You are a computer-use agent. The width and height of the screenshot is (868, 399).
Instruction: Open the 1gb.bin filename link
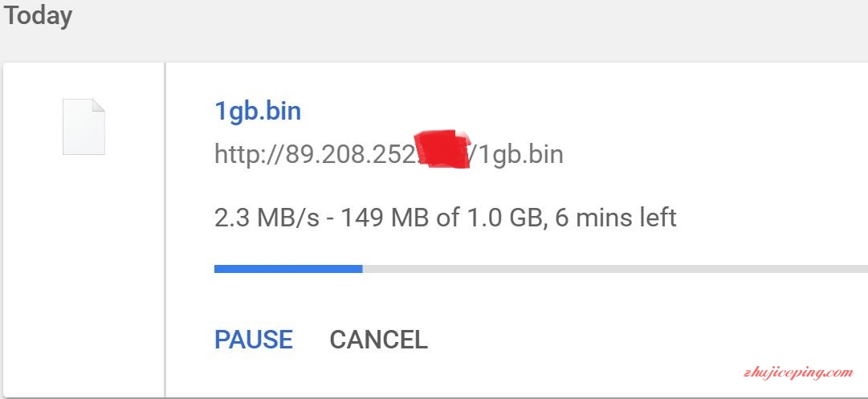258,112
